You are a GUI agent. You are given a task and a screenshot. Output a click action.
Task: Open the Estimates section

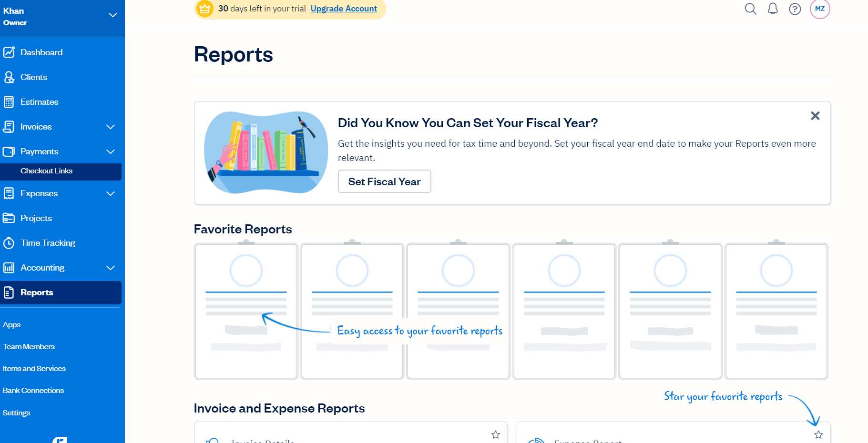(x=39, y=102)
